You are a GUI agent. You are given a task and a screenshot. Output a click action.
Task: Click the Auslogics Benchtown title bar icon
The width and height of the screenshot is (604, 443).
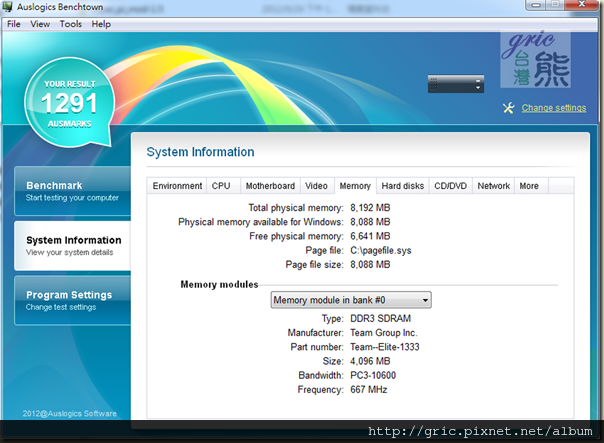click(7, 7)
